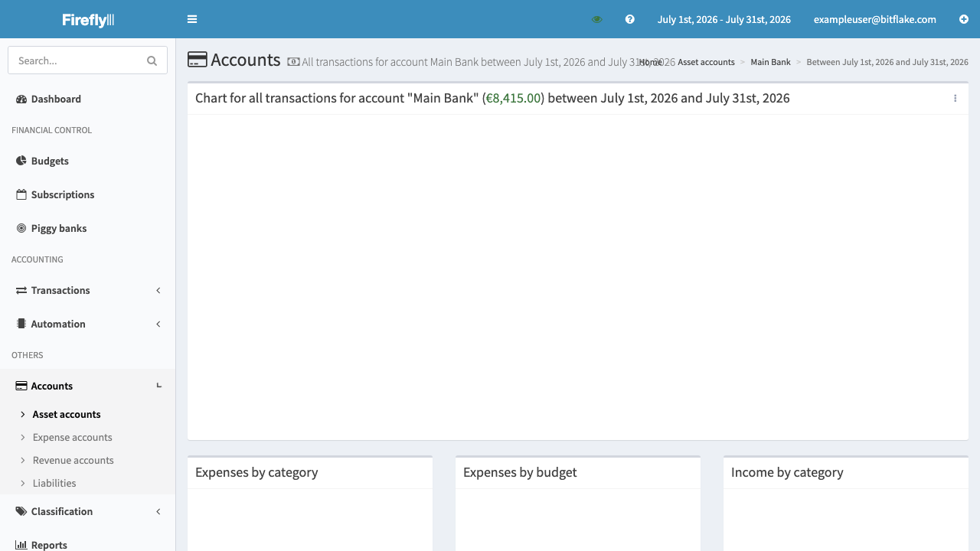Click the Dashboard gauge icon
Screen dimensions: 980x551
pos(21,99)
